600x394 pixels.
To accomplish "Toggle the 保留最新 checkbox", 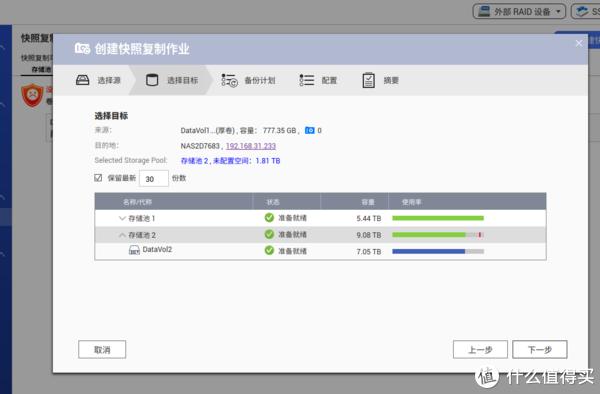I will tap(98, 178).
